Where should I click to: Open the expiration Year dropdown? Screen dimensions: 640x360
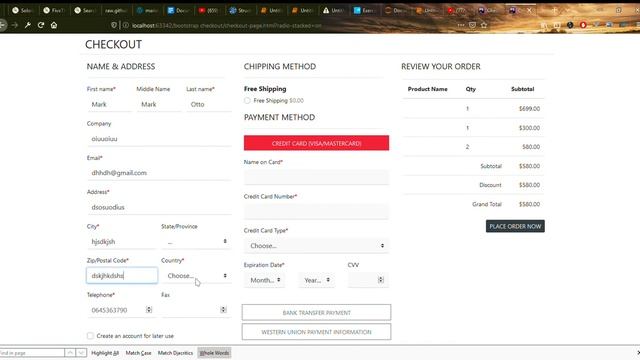[x=317, y=280]
